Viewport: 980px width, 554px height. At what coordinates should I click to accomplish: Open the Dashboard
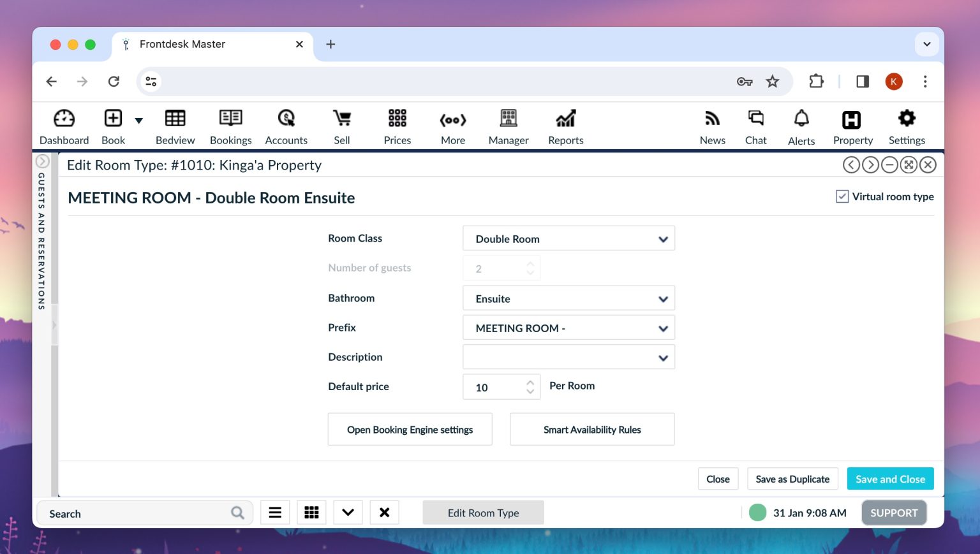coord(64,126)
